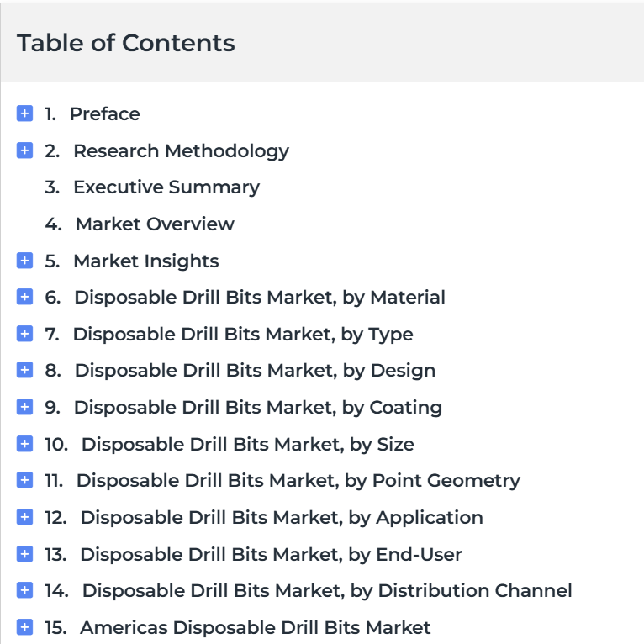644x644 pixels.
Task: Expand the Market Insights plus icon
Action: tap(24, 261)
